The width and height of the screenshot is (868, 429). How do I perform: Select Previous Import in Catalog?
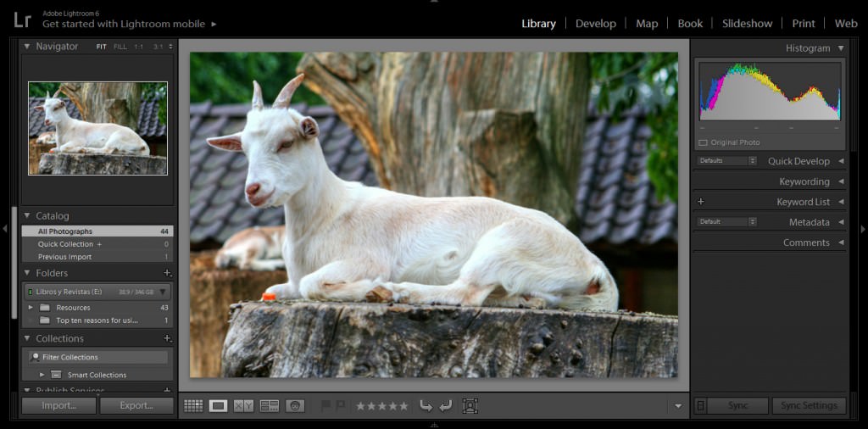pos(97,257)
